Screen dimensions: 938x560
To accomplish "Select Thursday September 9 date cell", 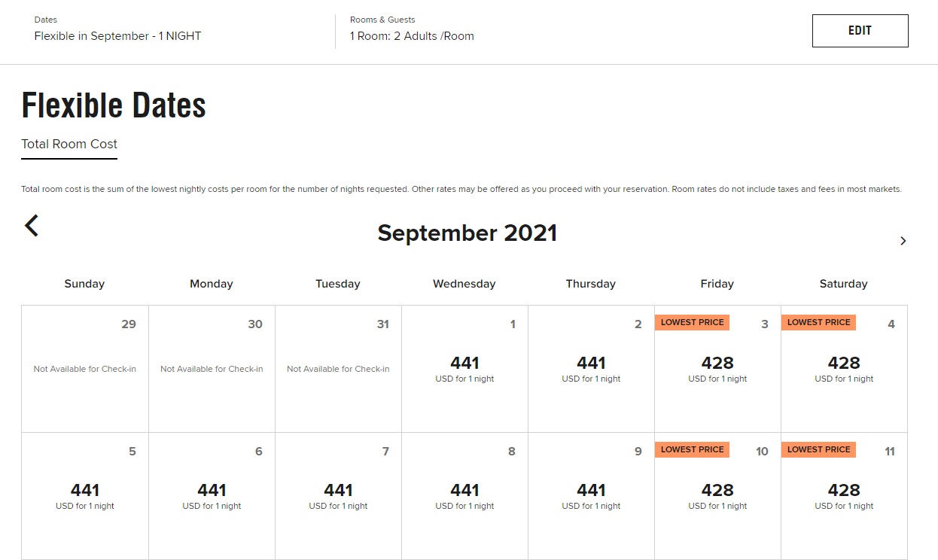I will tap(591, 496).
